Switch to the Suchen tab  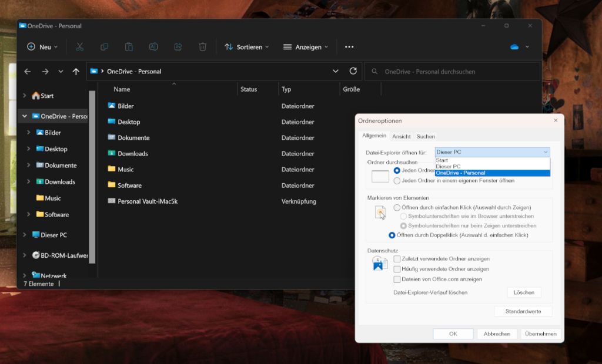coord(426,136)
